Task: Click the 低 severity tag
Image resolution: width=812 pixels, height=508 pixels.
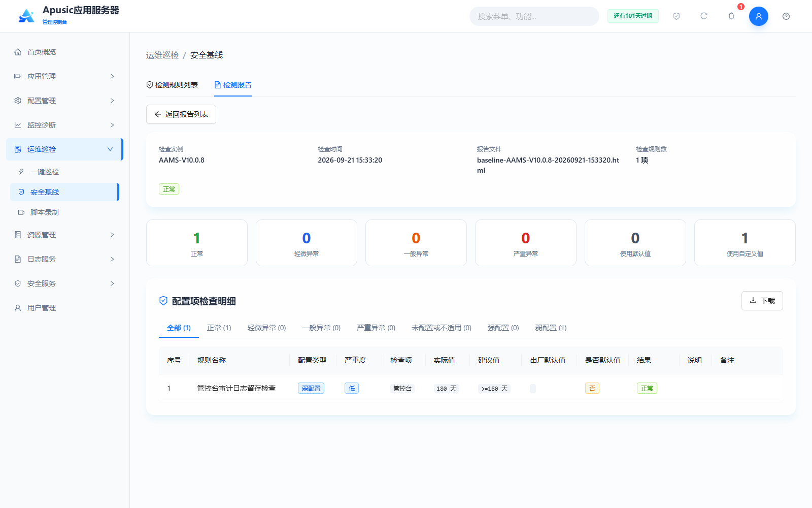Action: point(352,388)
